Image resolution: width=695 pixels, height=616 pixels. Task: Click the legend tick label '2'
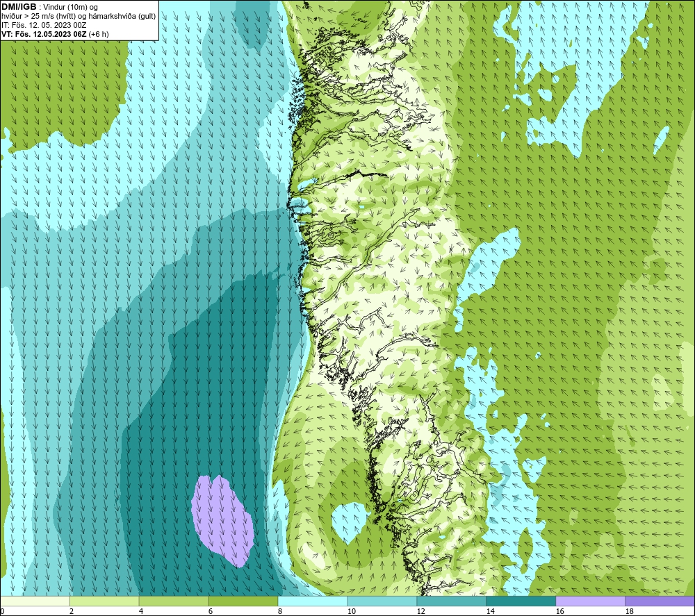[x=72, y=612]
